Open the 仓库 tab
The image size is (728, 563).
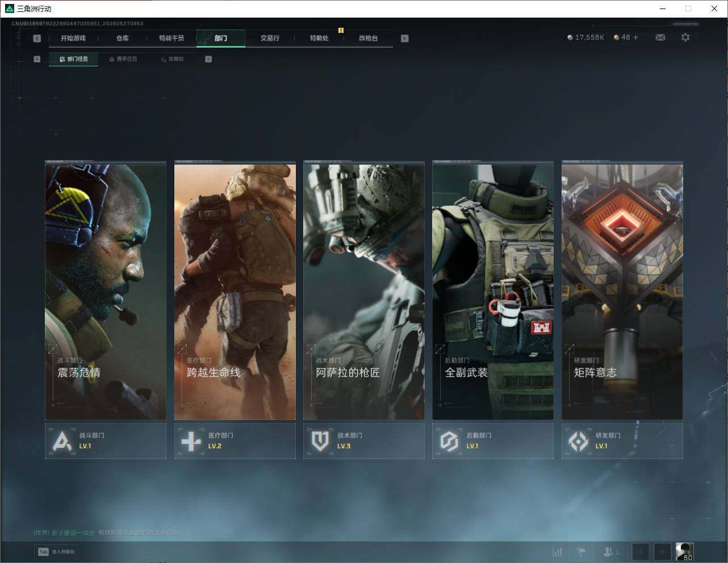123,38
